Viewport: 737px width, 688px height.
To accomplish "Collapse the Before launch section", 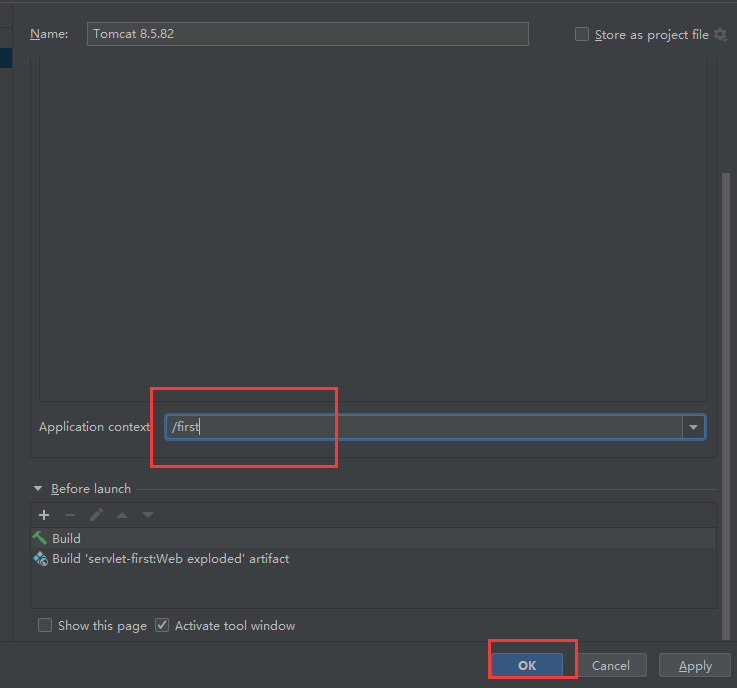I will (x=38, y=489).
